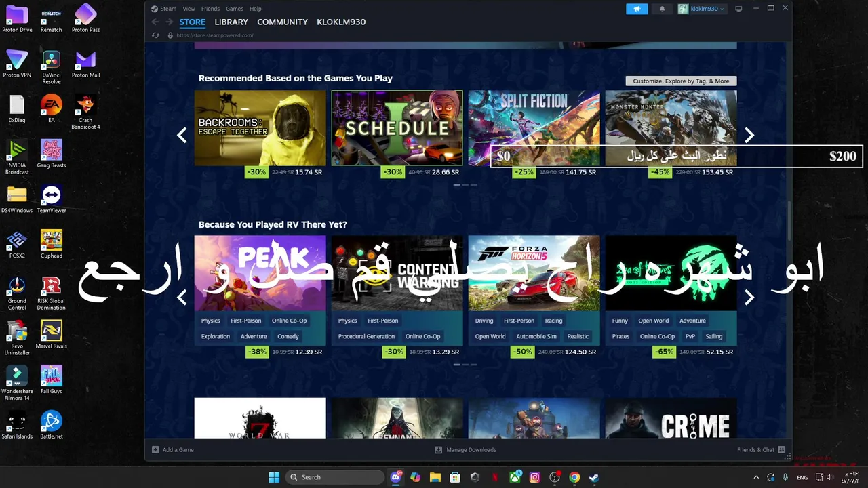868x488 pixels.
Task: Click the store URL address field
Action: click(x=215, y=35)
